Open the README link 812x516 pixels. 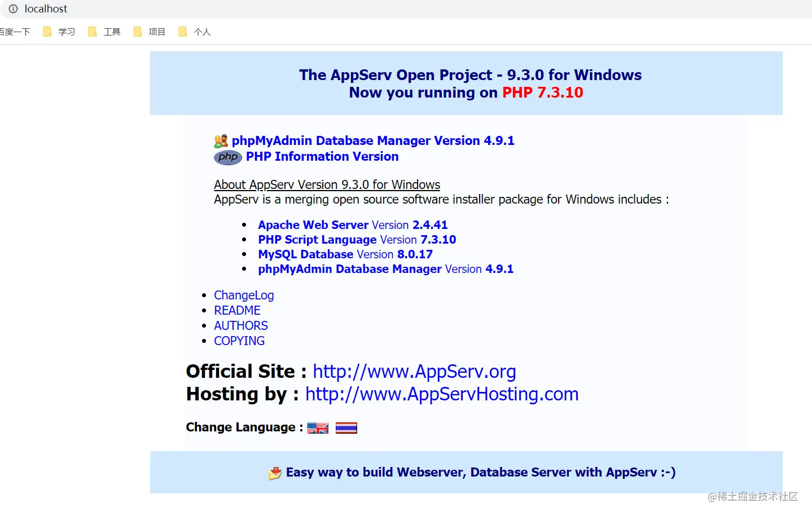click(x=237, y=311)
